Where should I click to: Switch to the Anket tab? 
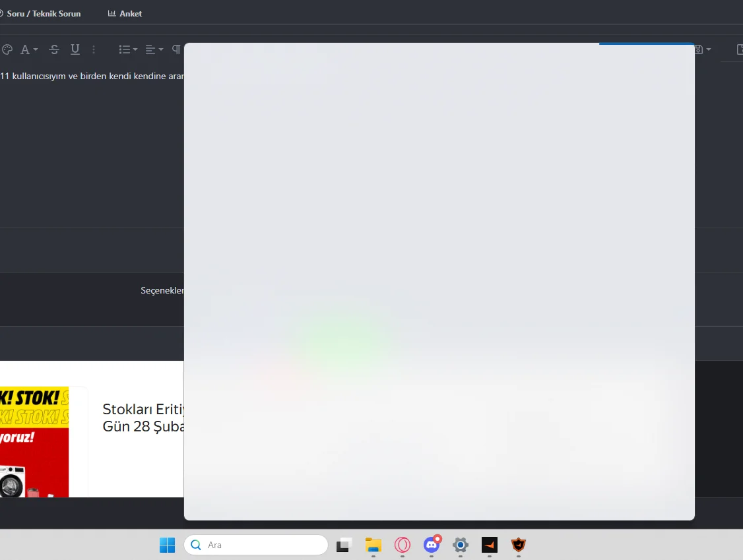[x=125, y=14]
